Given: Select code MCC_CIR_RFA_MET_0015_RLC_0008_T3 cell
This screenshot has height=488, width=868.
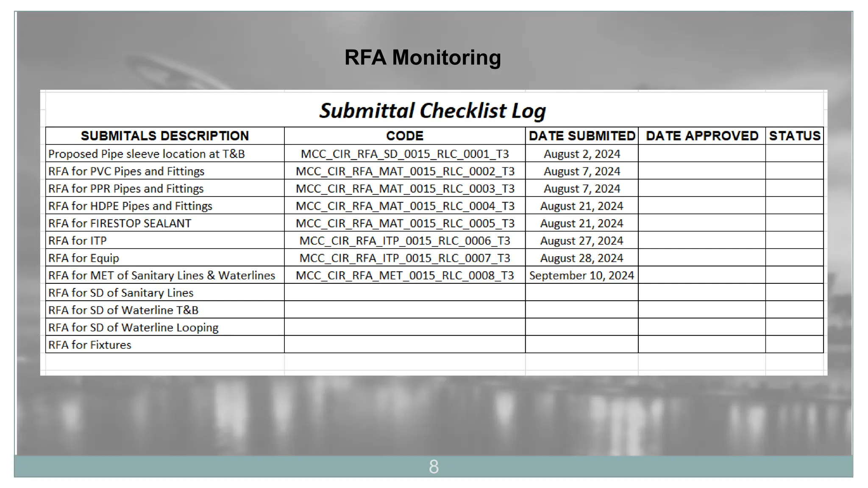Looking at the screenshot, I should [405, 275].
